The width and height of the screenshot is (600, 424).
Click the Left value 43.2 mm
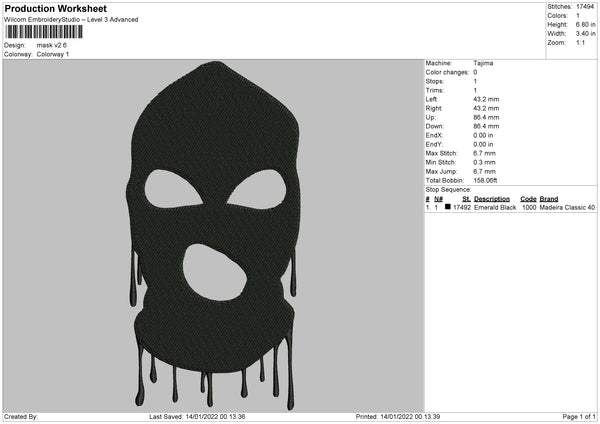tap(486, 99)
